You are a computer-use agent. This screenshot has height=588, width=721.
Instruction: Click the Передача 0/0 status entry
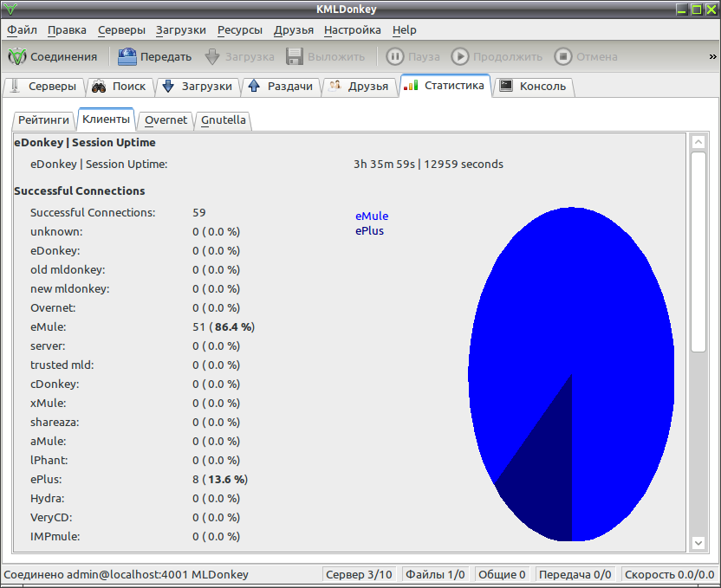[x=575, y=575]
